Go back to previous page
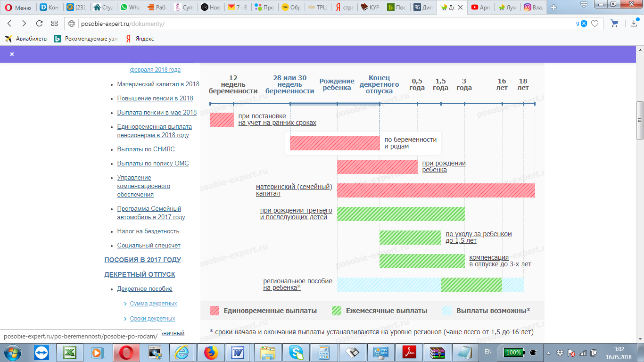 click(x=10, y=24)
